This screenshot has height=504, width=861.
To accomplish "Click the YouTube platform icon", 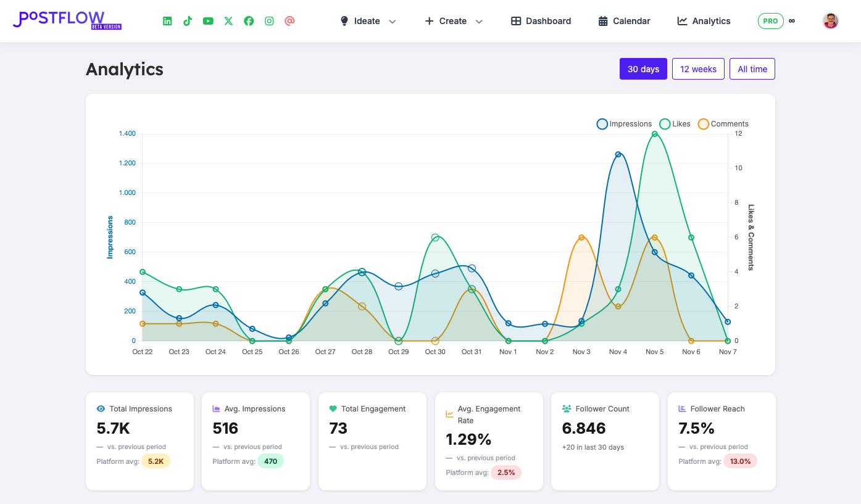I will (x=208, y=20).
